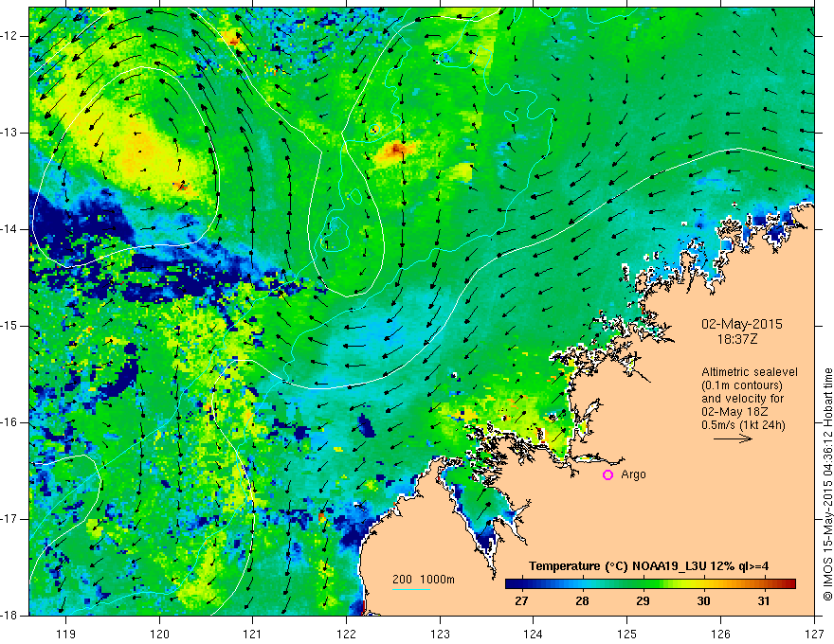Click longitude axis label 127
Image resolution: width=834 pixels, height=644 pixels.
tap(814, 634)
